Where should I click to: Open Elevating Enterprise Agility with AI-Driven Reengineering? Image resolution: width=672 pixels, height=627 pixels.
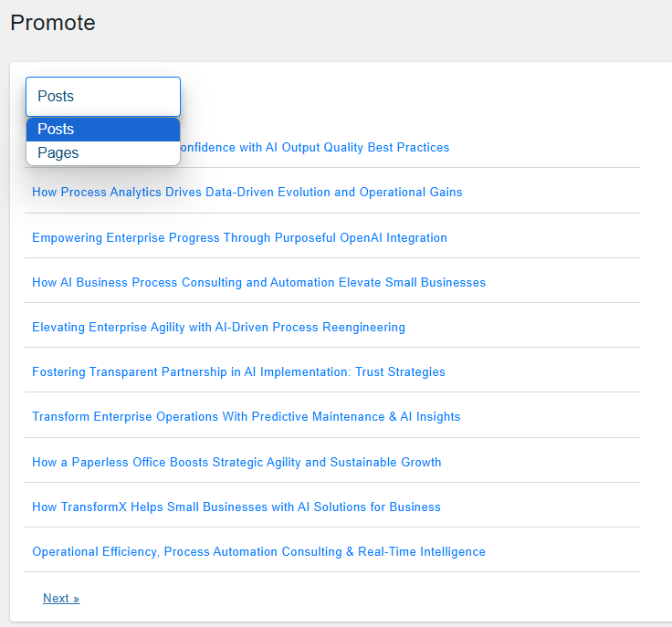click(218, 328)
